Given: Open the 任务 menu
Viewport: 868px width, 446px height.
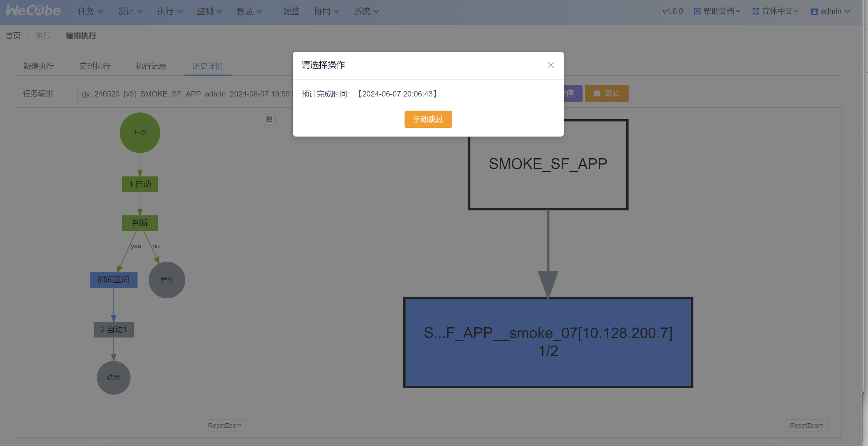Looking at the screenshot, I should pyautogui.click(x=90, y=11).
